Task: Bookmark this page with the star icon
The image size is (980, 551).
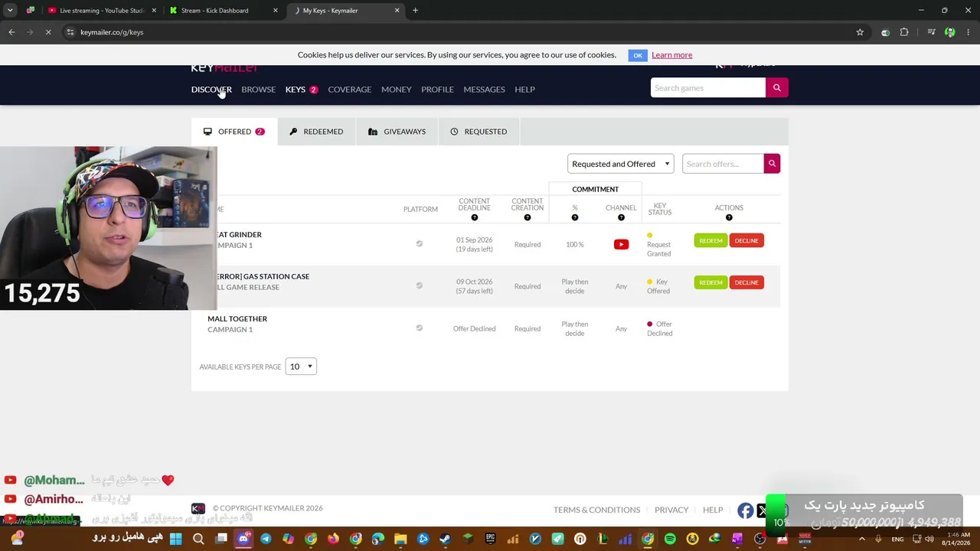Action: (860, 32)
